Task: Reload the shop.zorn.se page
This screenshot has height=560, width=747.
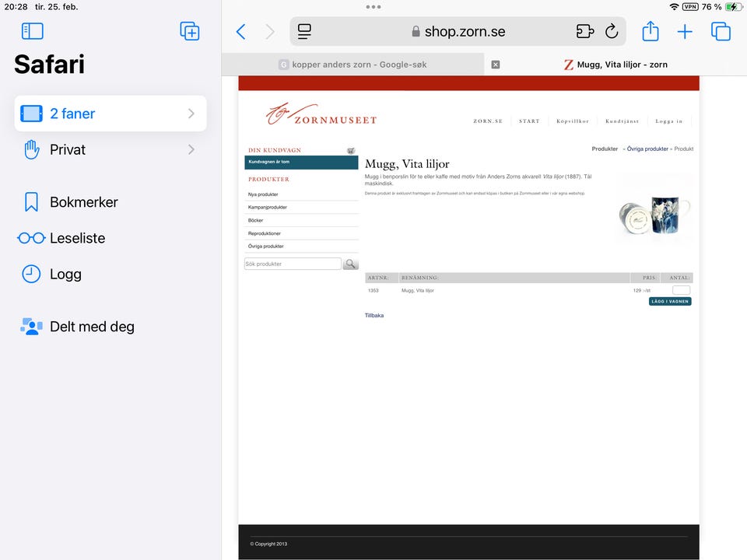Action: (x=612, y=31)
